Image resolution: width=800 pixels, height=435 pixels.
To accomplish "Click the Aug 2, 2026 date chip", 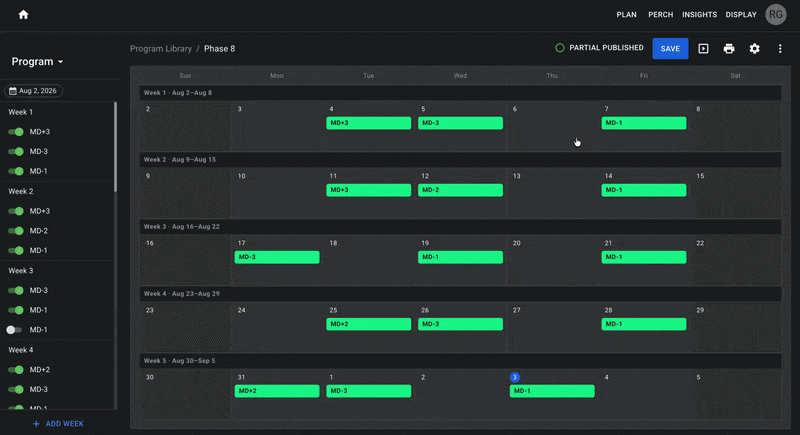I will coord(34,91).
